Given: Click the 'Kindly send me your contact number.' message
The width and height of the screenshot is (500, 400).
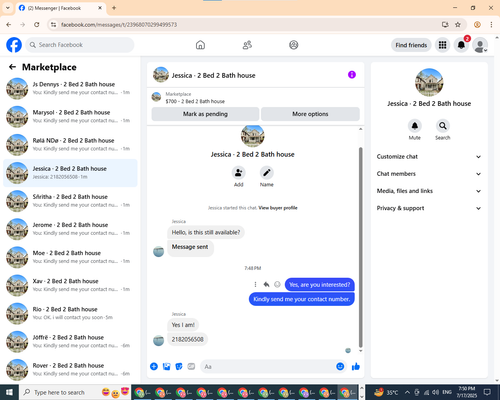Looking at the screenshot, I should tap(302, 299).
